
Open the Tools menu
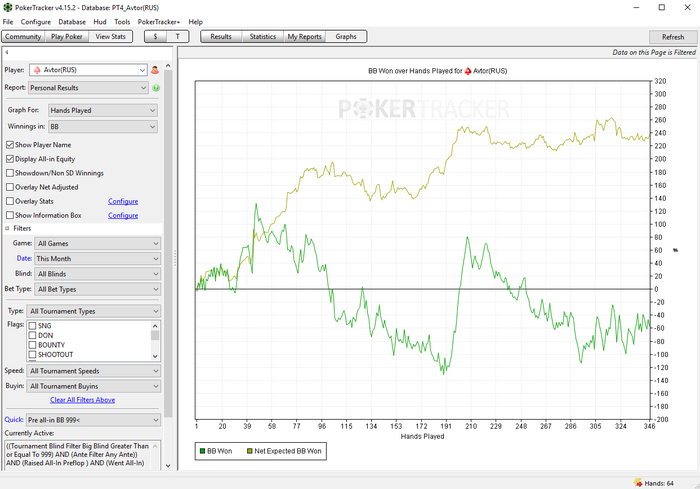point(122,22)
